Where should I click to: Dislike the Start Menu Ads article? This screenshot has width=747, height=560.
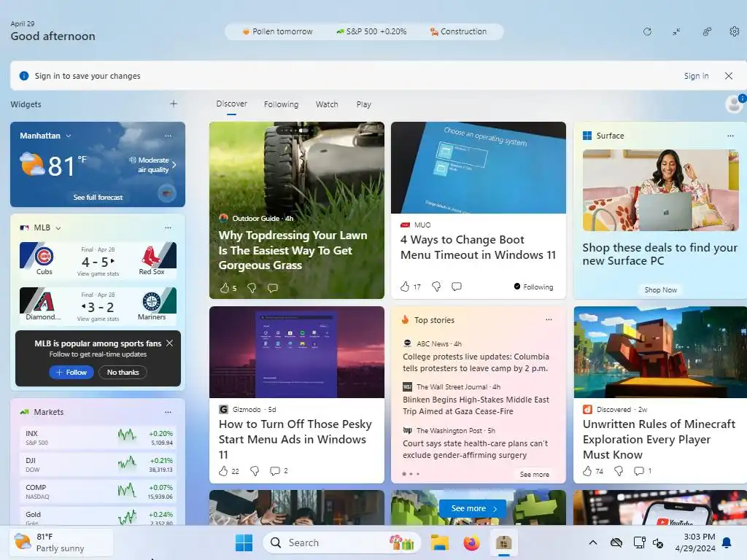tap(255, 471)
